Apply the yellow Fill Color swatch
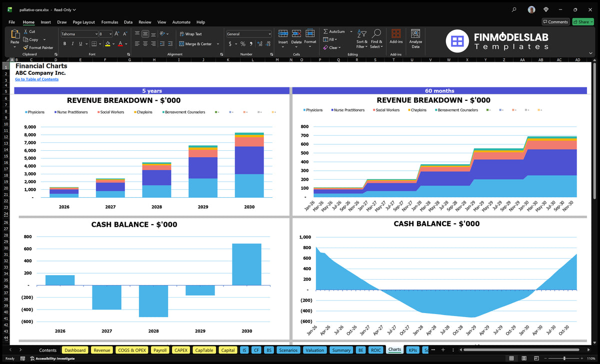Screen dimensions: 600x364 point(107,44)
